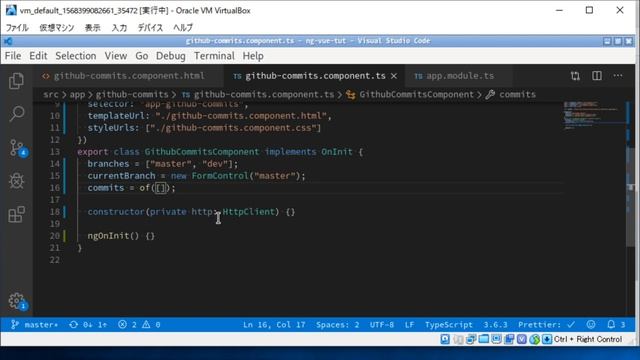
Task: Click VirtualBox shared folders icon
Action: 484,339
